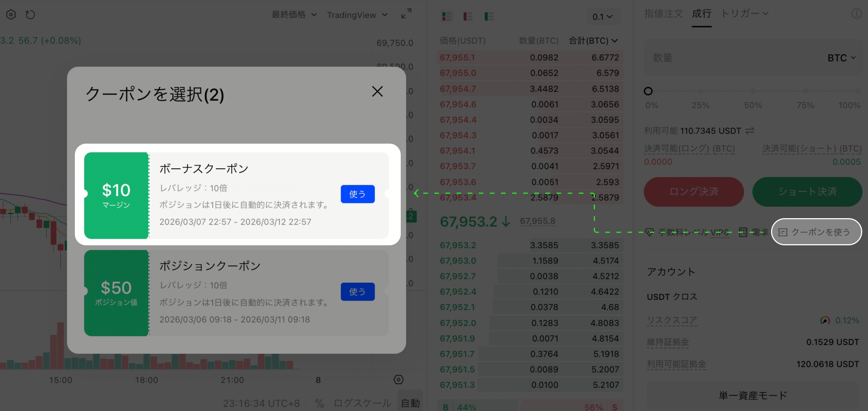This screenshot has width=868, height=411.
Task: Expand the 0.1 order book precision dropdown
Action: (603, 16)
